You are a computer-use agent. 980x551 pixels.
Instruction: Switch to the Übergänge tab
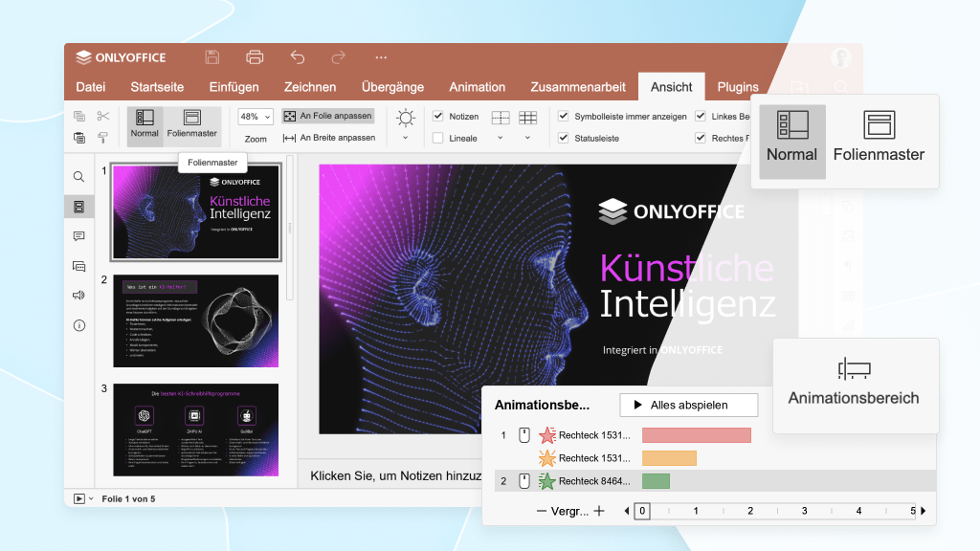click(392, 87)
